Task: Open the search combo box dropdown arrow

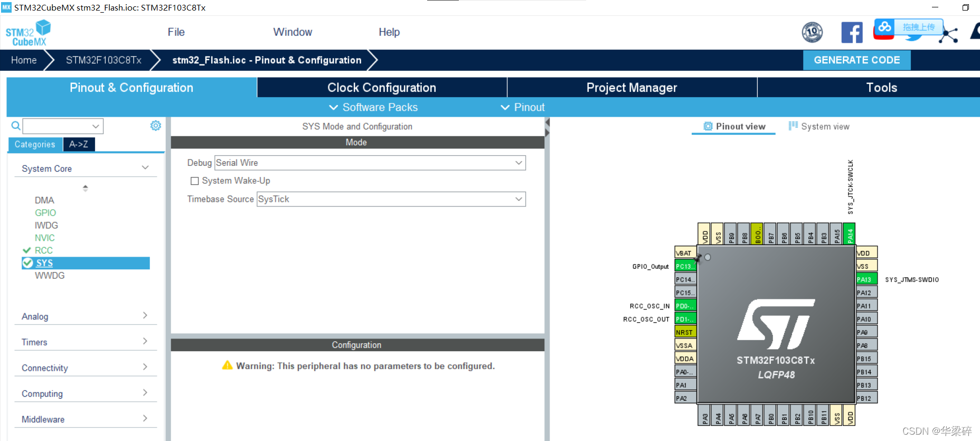Action: (x=96, y=126)
